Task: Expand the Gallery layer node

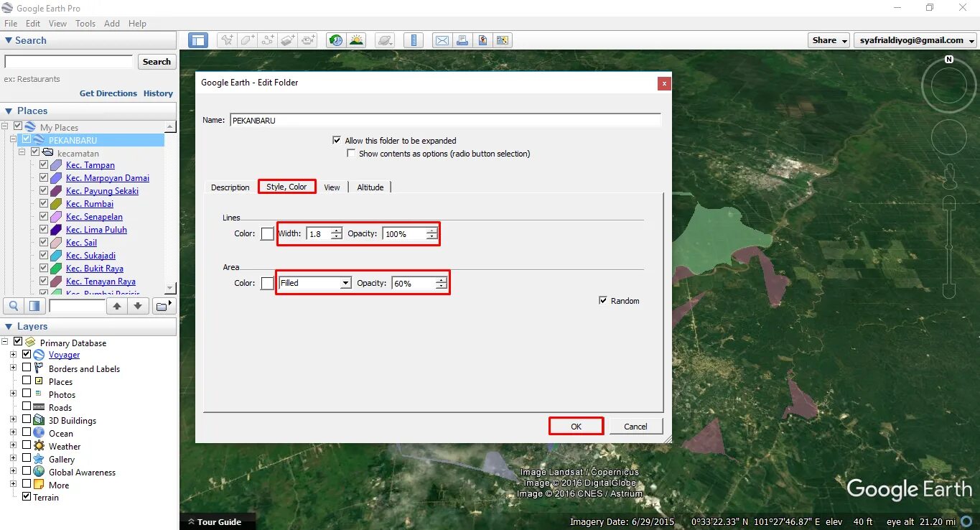Action: [x=13, y=459]
